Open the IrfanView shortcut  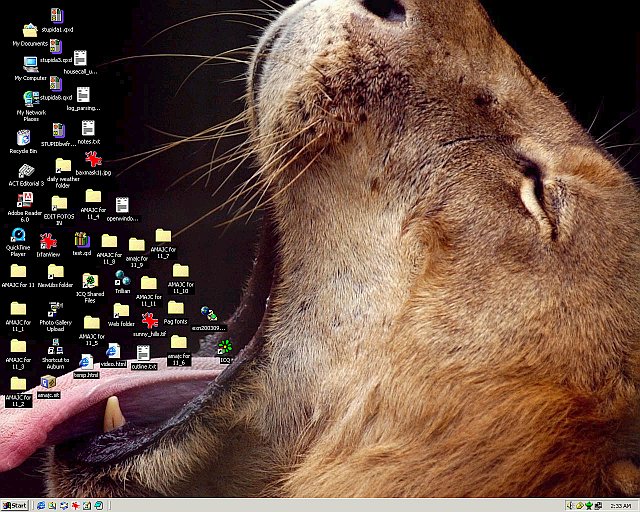click(48, 240)
